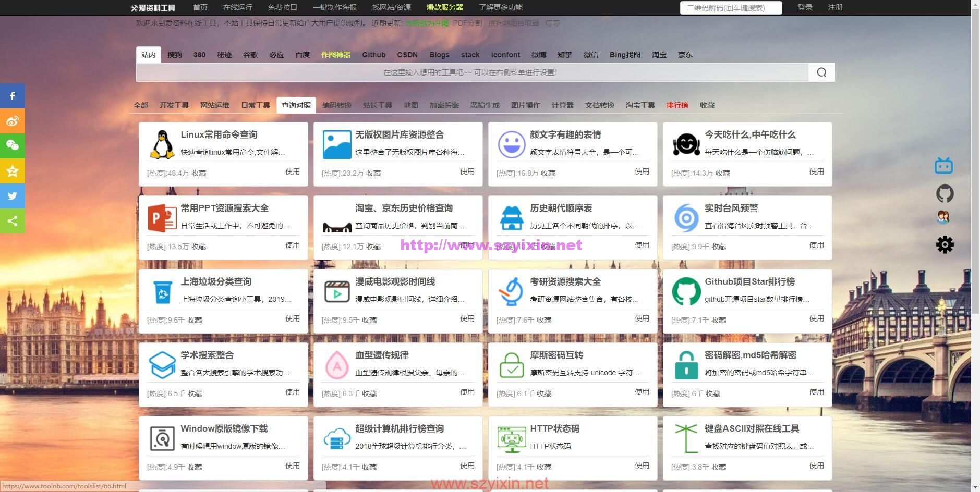Select the 作图神器 search tab
The height and width of the screenshot is (492, 980).
(336, 55)
